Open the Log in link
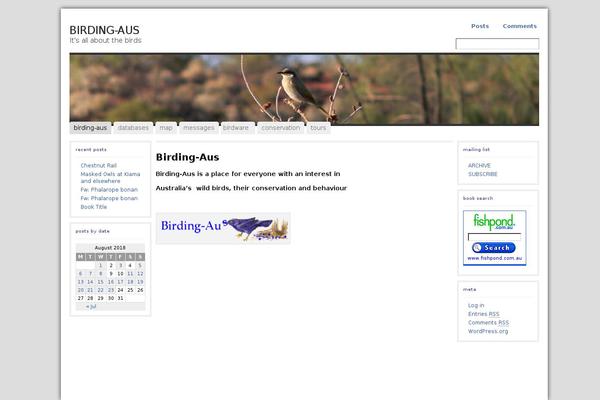 tap(476, 305)
